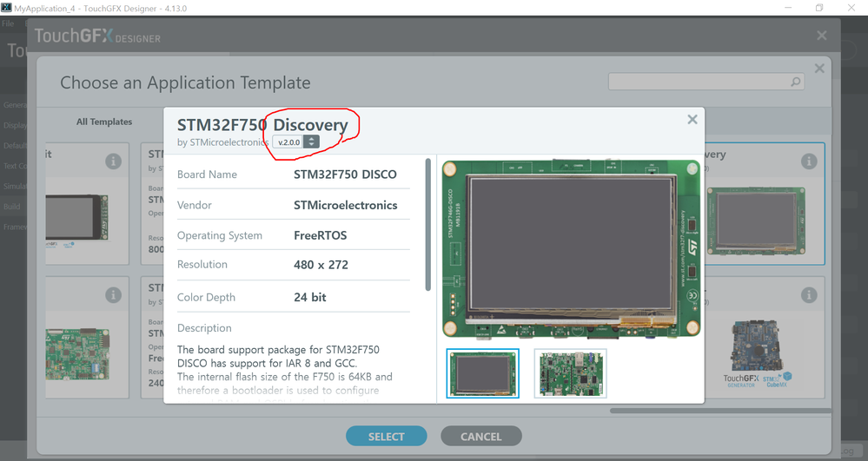Select the bottom-left green board template card

pyautogui.click(x=88, y=338)
